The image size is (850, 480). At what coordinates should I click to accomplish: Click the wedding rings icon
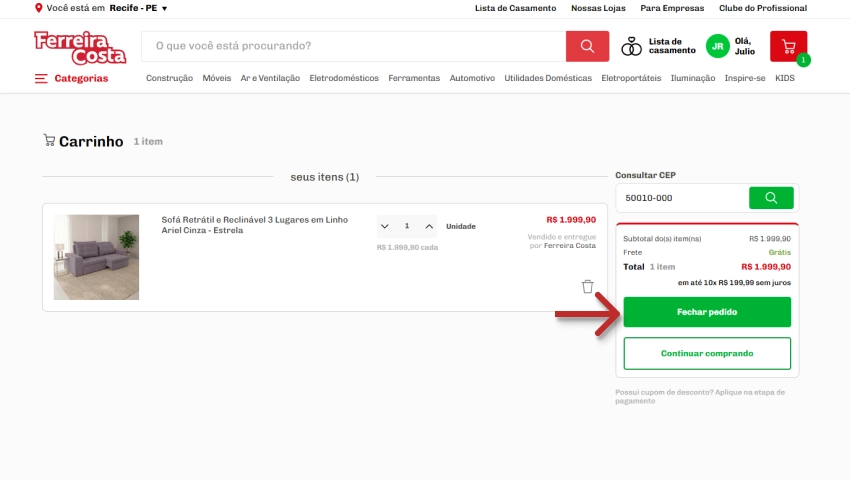coord(631,46)
